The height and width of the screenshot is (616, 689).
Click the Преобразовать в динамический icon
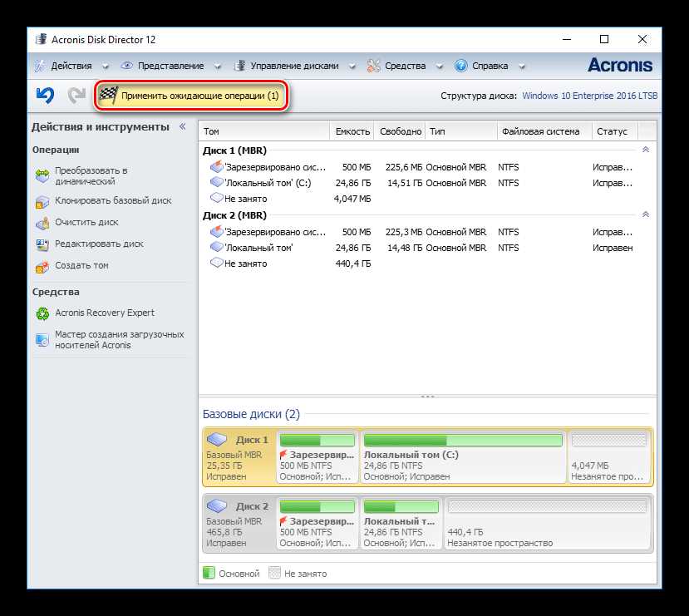42,175
